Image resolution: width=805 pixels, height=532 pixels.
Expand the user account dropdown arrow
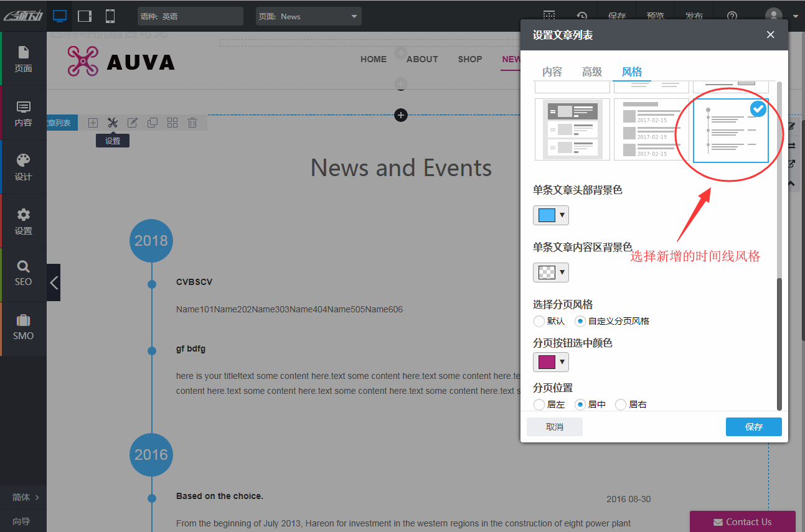click(795, 16)
